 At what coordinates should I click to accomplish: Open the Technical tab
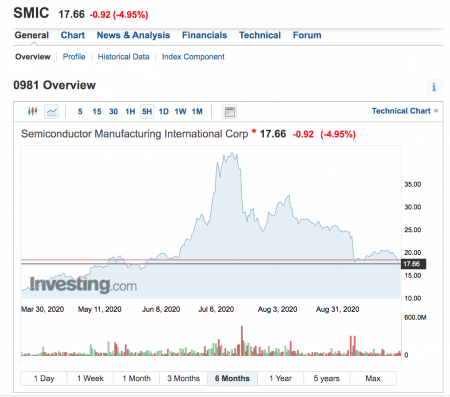[x=260, y=35]
